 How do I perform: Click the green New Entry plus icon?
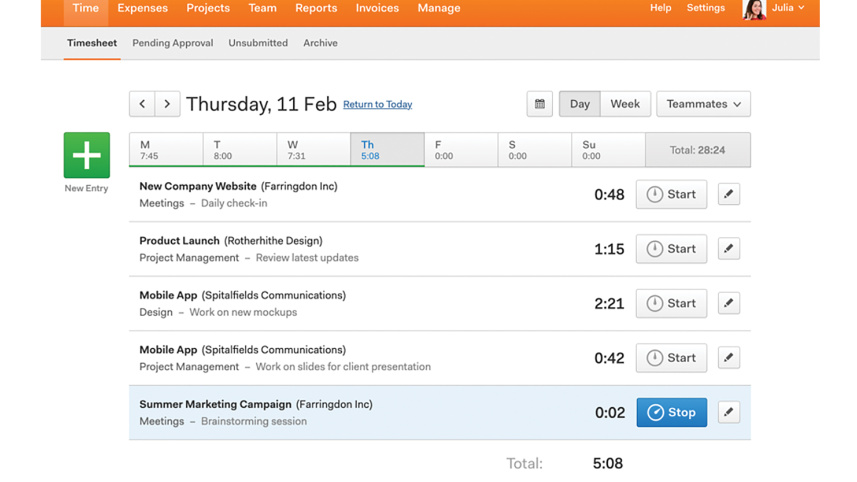coord(86,155)
